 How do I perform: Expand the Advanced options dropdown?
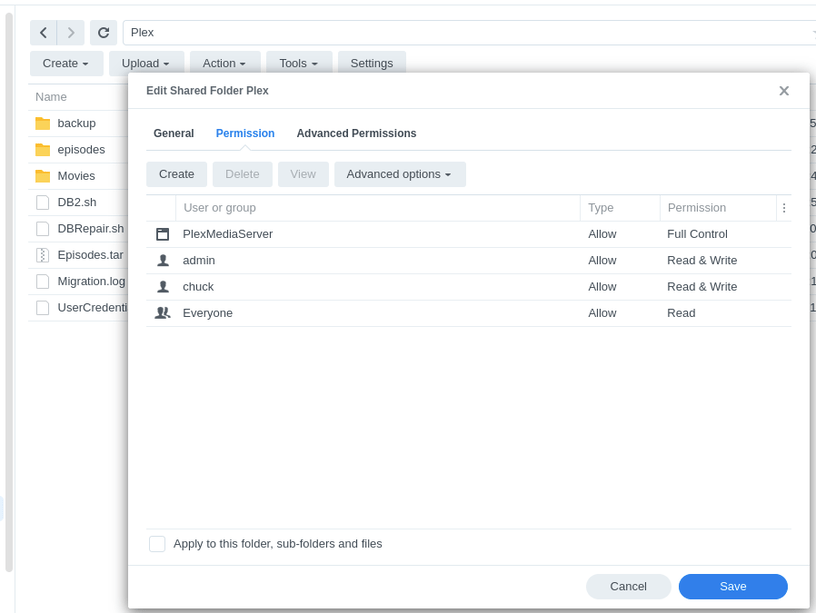400,174
